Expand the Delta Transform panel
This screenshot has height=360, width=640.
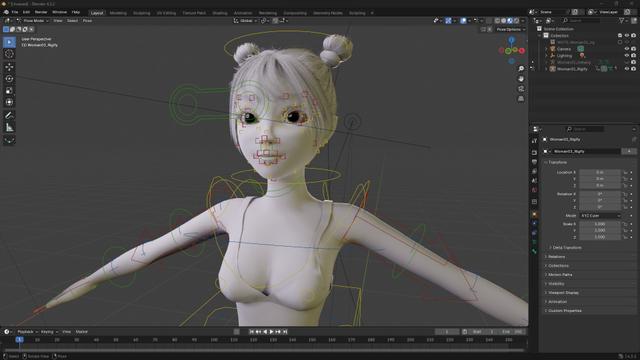[567, 248]
